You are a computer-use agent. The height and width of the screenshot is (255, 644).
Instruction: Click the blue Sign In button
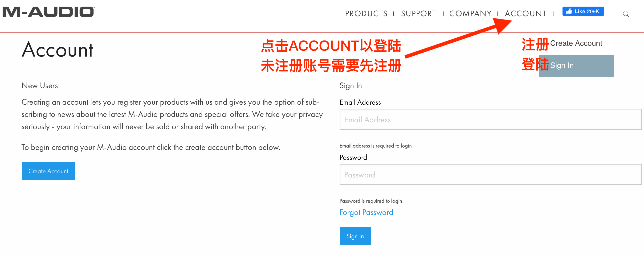[x=355, y=236]
